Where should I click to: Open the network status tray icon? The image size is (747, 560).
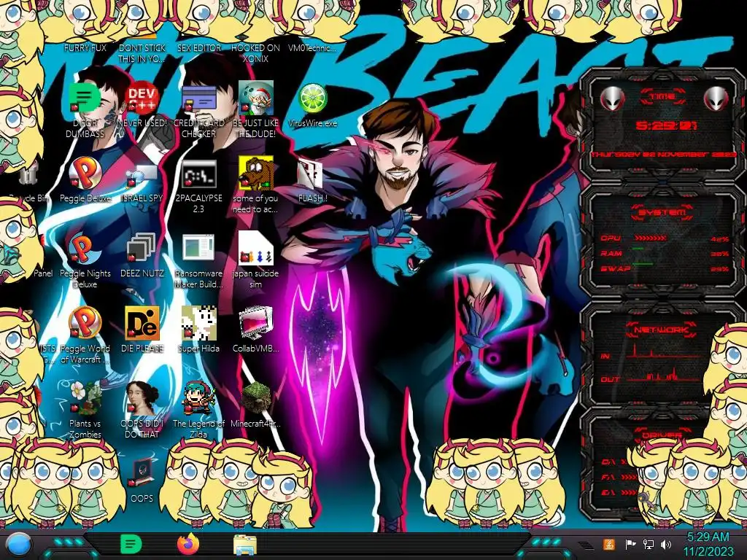coord(648,544)
